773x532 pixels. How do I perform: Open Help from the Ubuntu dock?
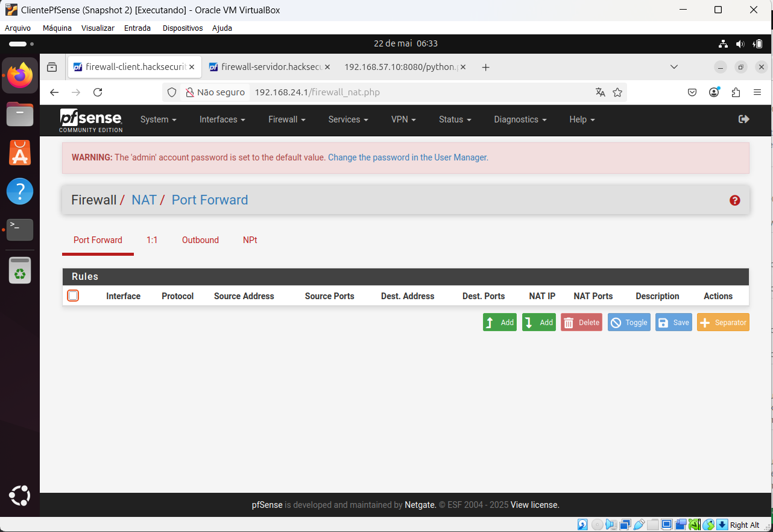[20, 191]
